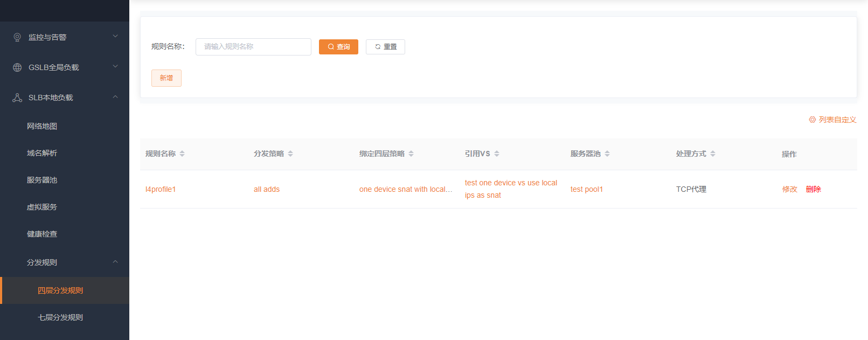
Task: Click the GSLB globe icon in sidebar
Action: pos(17,67)
